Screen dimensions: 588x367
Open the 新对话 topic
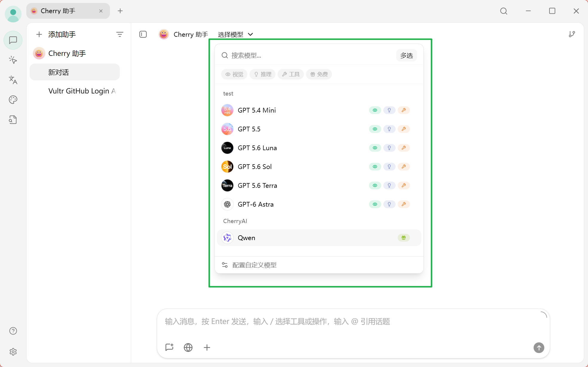pyautogui.click(x=75, y=72)
